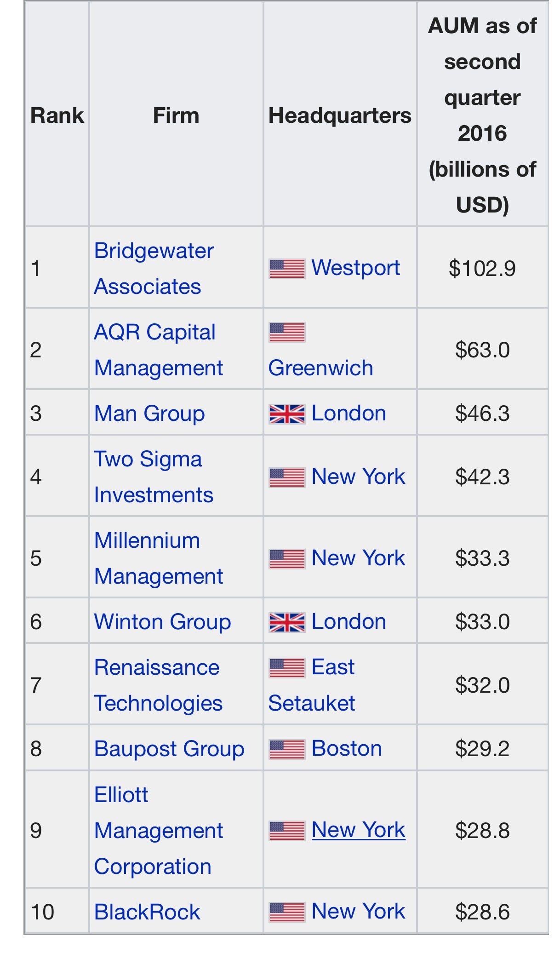Open the Baupost Group link
This screenshot has width=560, height=959.
click(169, 749)
